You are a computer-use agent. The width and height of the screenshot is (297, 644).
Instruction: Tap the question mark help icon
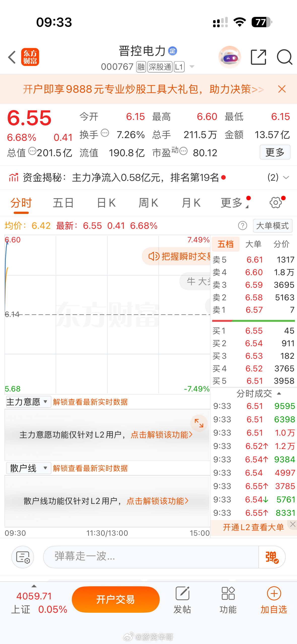click(x=243, y=226)
